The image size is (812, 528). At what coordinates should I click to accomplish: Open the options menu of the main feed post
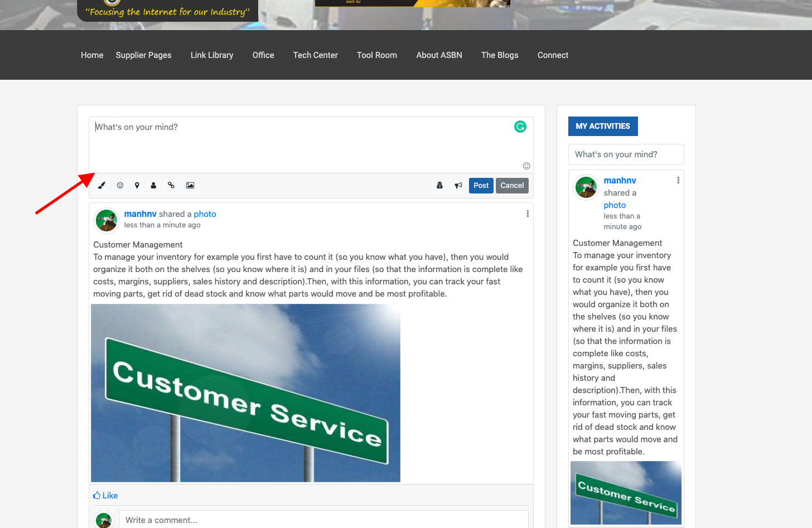[528, 214]
